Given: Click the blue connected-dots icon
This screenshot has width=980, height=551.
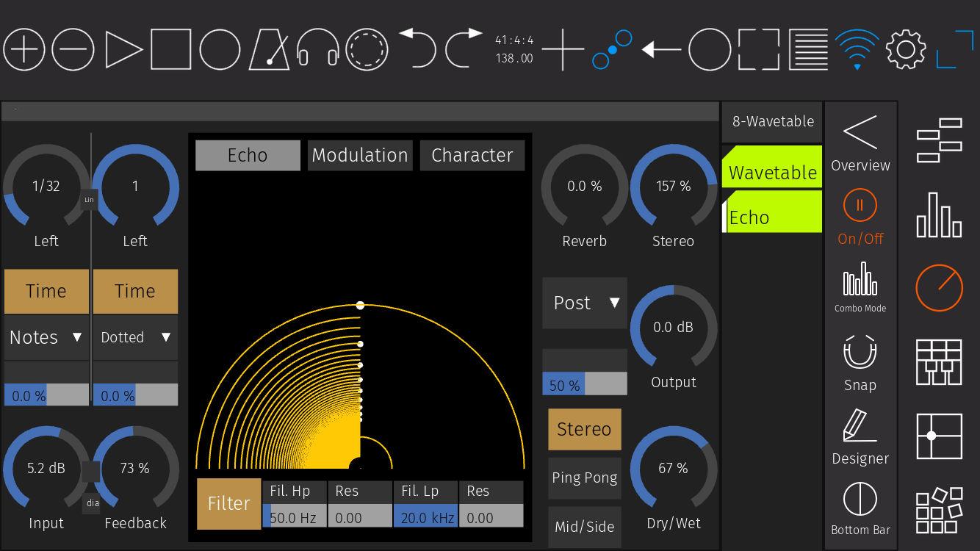Looking at the screenshot, I should (x=612, y=49).
